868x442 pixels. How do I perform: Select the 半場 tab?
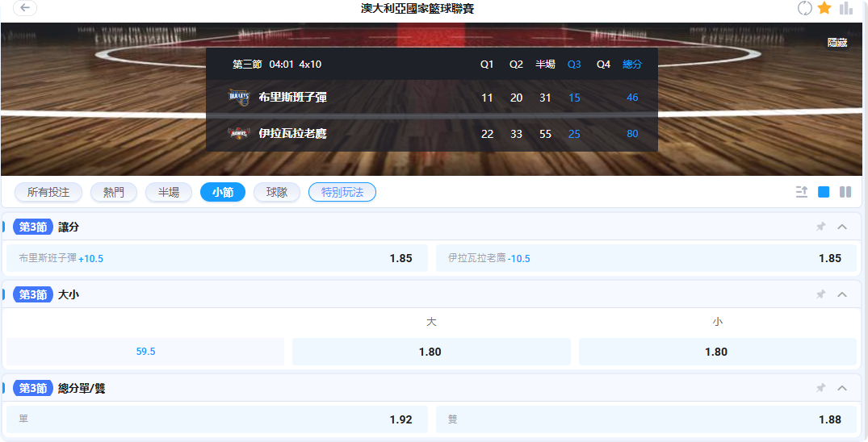[168, 192]
